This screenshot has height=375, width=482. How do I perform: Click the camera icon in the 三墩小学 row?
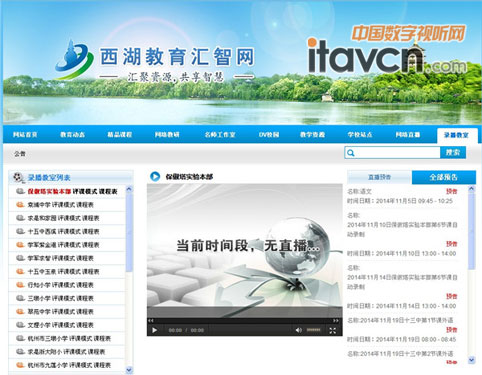coord(20,298)
